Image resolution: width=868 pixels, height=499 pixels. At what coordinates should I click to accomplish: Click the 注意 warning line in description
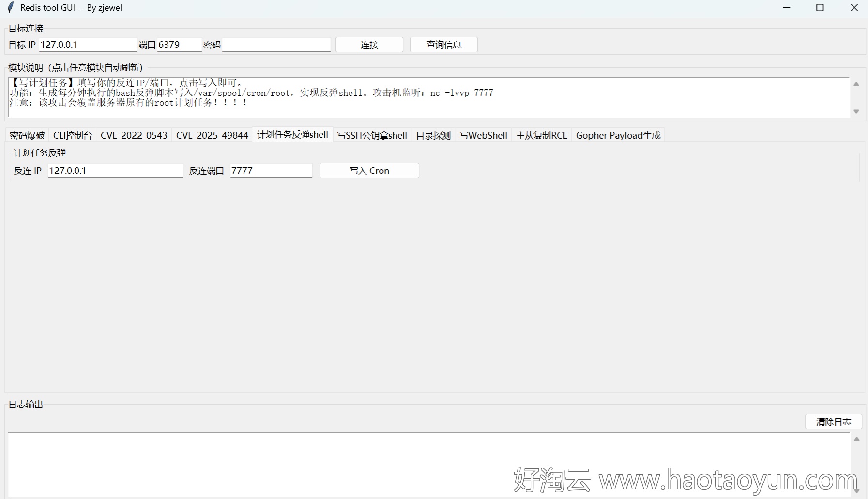coord(129,103)
